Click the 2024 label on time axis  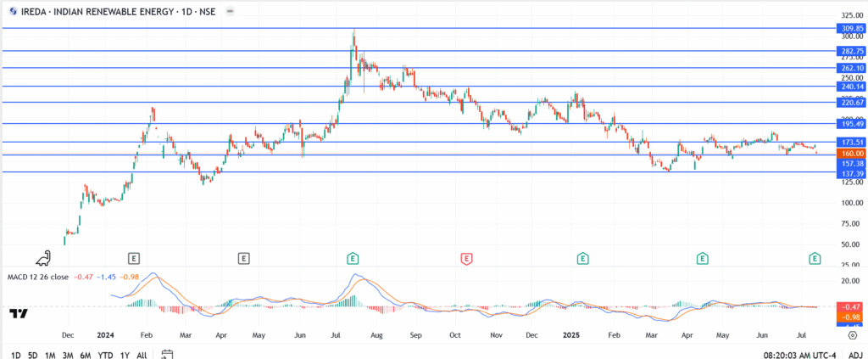pos(104,335)
